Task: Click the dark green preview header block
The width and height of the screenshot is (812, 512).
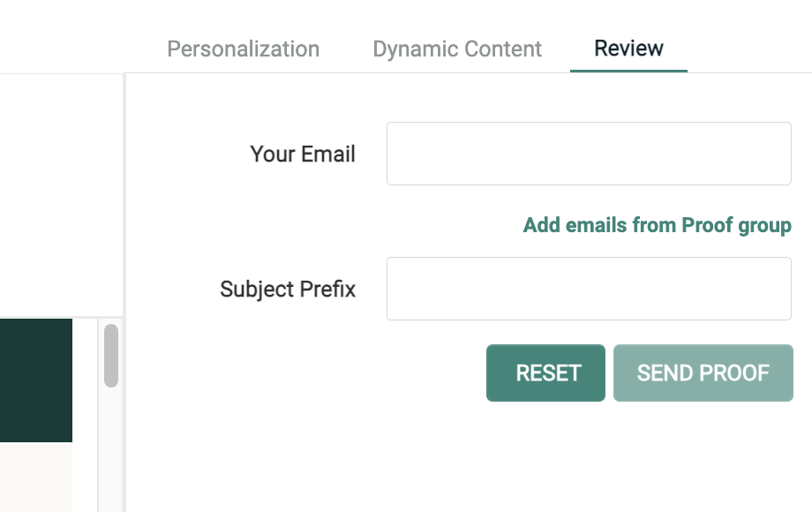Action: [35, 380]
